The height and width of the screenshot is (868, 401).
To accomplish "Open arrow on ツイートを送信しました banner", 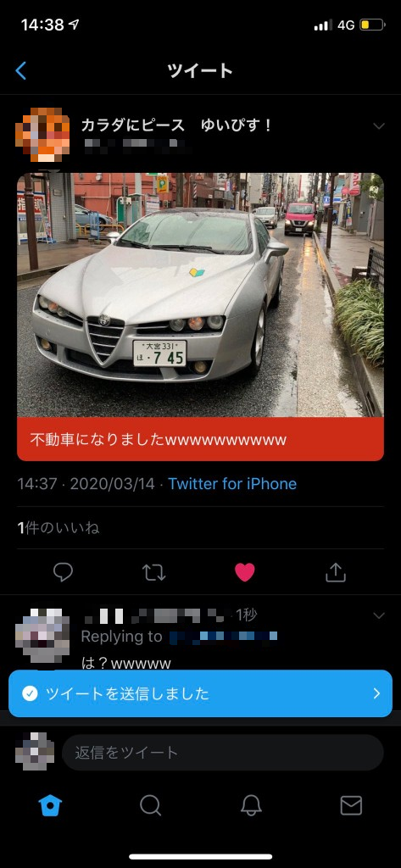I will pos(376,693).
